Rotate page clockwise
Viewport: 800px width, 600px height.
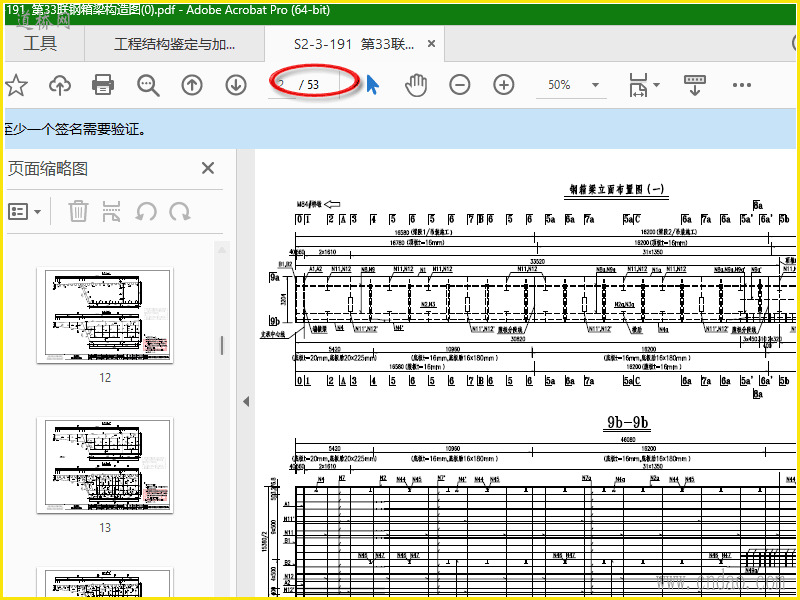pyautogui.click(x=180, y=211)
